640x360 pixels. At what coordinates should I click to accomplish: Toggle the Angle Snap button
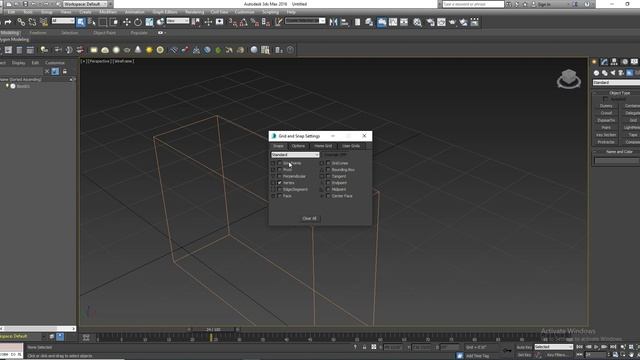(x=244, y=22)
